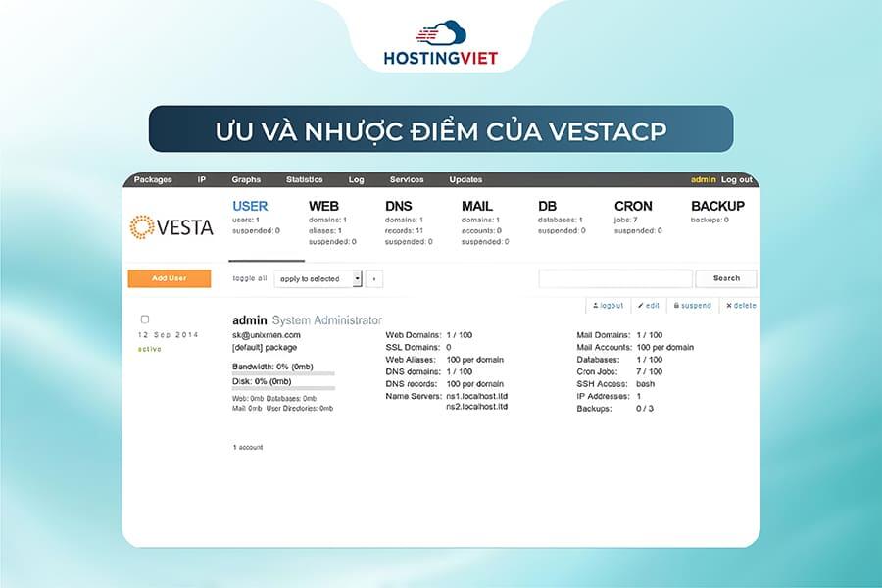Switch to the Packages menu
The image size is (882, 588).
pos(156,179)
